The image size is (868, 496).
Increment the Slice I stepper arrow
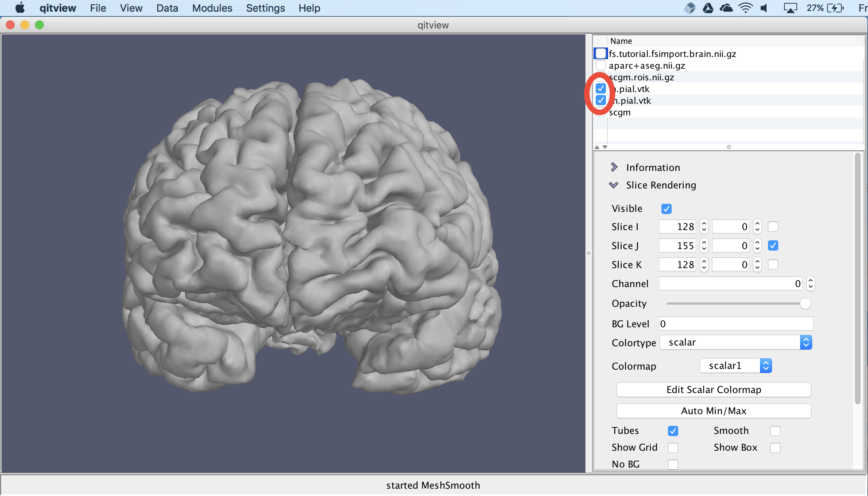click(704, 223)
